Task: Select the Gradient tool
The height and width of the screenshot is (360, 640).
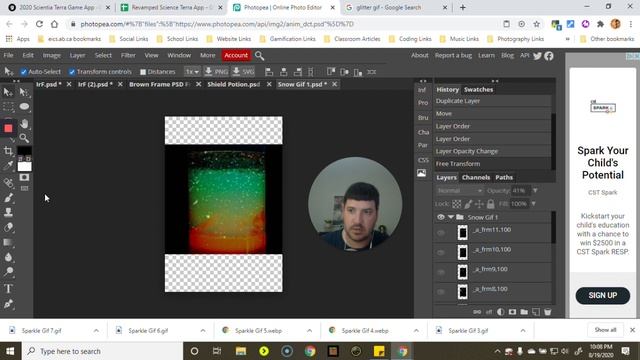Action: click(8, 242)
